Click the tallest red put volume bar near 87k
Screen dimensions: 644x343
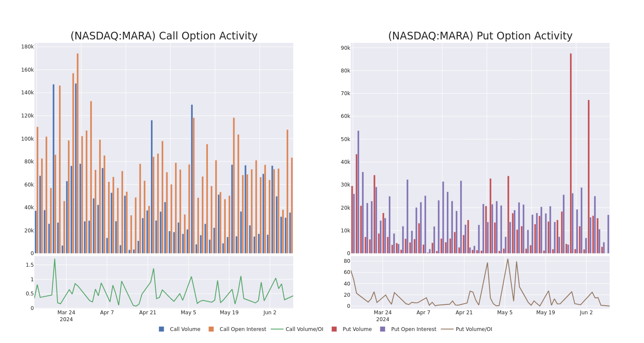tap(571, 153)
